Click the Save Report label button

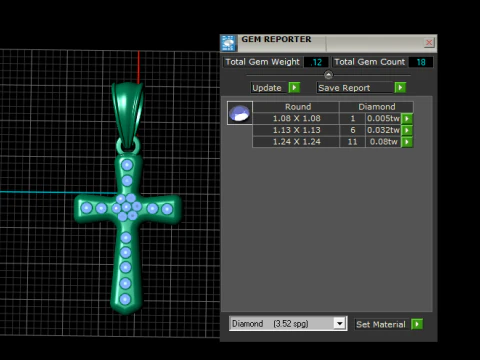tap(355, 88)
